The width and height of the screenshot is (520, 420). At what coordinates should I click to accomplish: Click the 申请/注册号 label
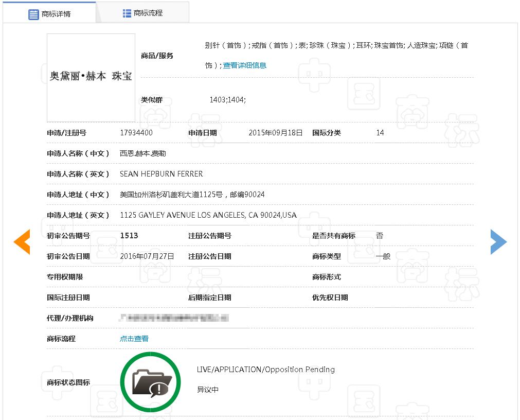tap(67, 133)
